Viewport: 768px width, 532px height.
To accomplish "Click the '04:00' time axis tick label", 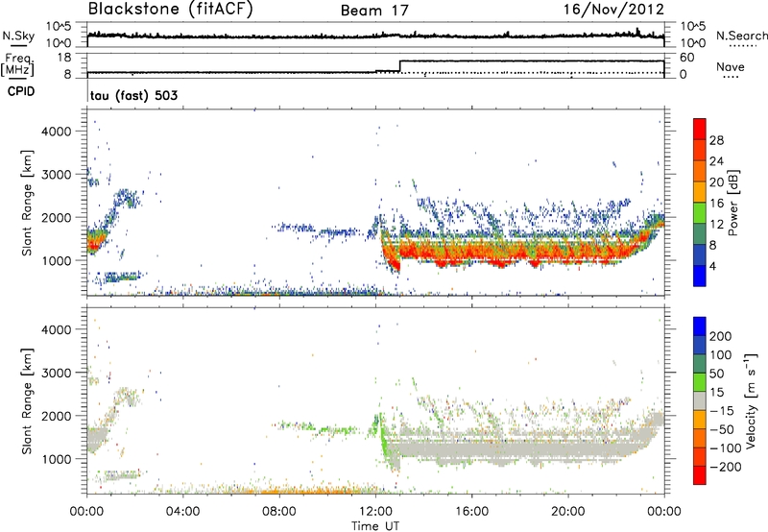I will pos(183,512).
